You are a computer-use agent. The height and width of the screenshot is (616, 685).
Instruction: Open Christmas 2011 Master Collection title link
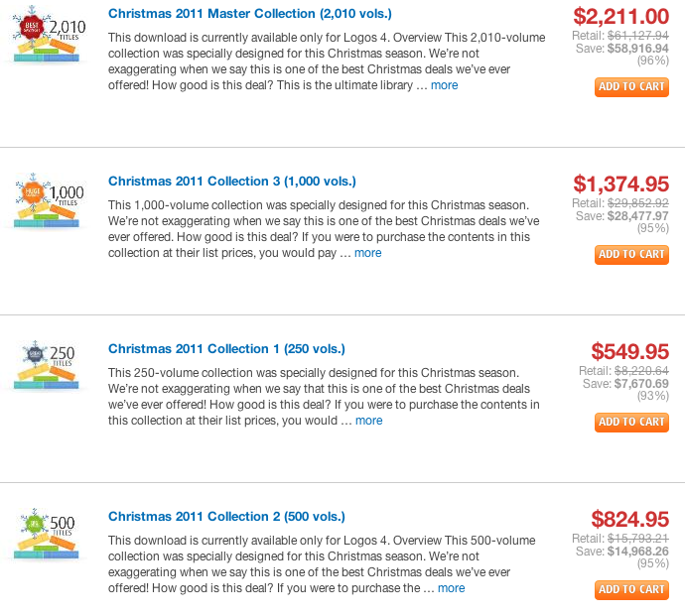(249, 14)
